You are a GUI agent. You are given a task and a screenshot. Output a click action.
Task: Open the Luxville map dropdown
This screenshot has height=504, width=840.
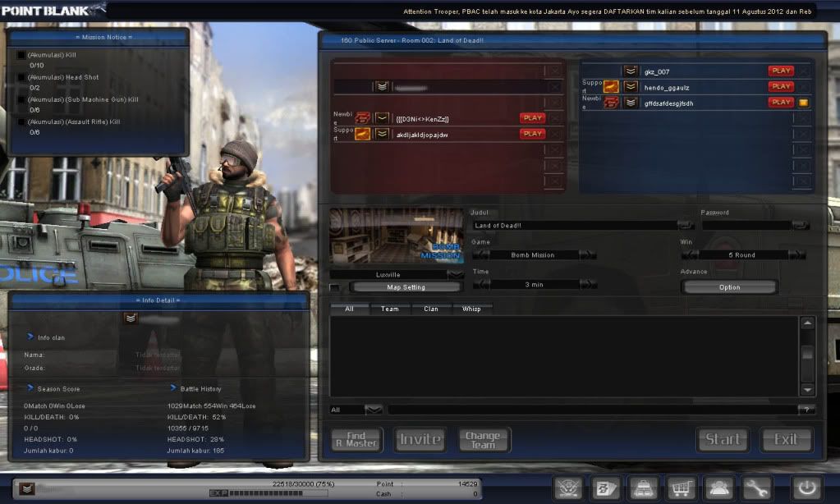coord(456,274)
